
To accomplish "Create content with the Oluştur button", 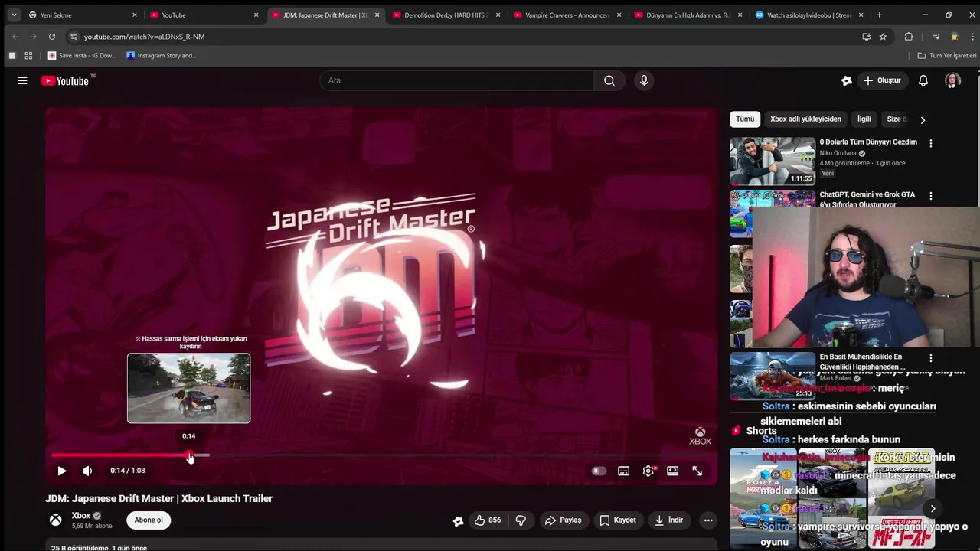I will (882, 80).
